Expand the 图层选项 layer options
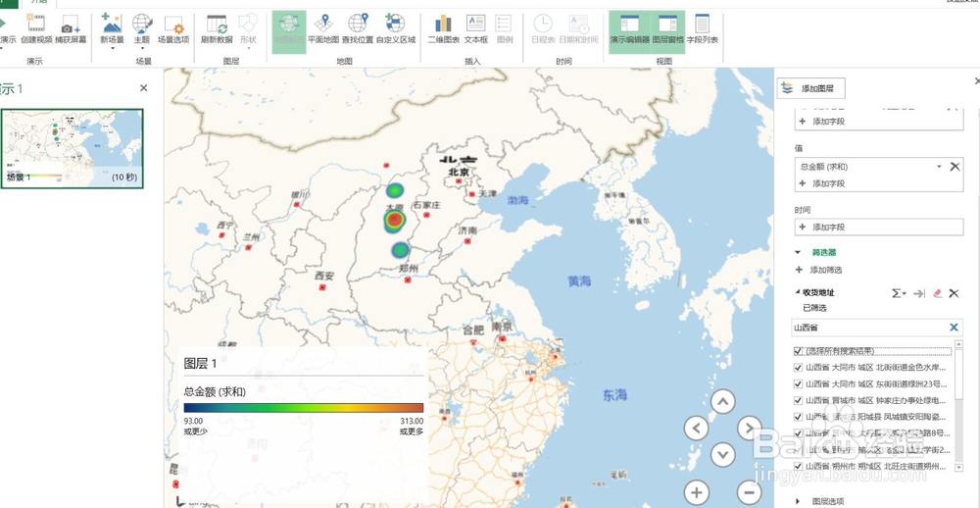The width and height of the screenshot is (980, 508). click(x=798, y=501)
